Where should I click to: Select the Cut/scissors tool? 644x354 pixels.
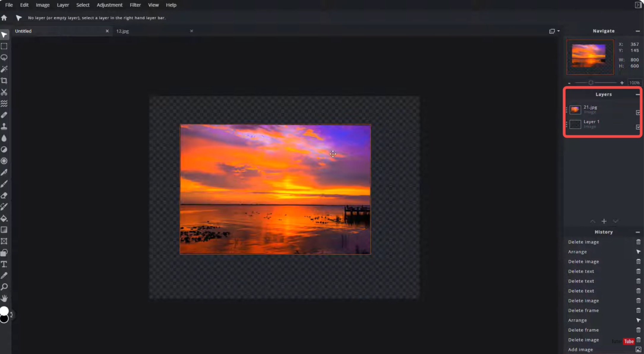pos(4,92)
